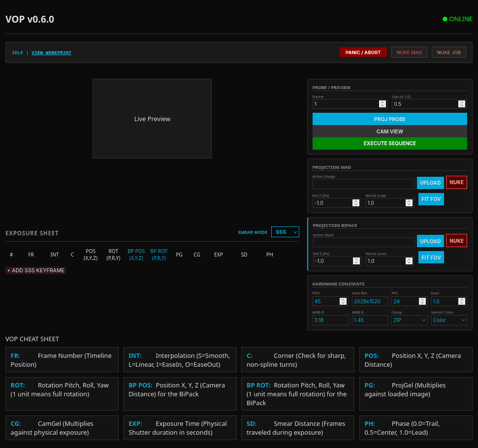Click the FR column header
This screenshot has height=448, width=478.
click(31, 255)
